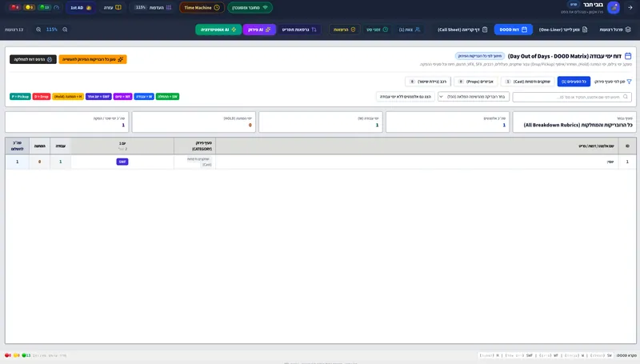
Task: Open the user avatar icon
Action: (614, 7)
